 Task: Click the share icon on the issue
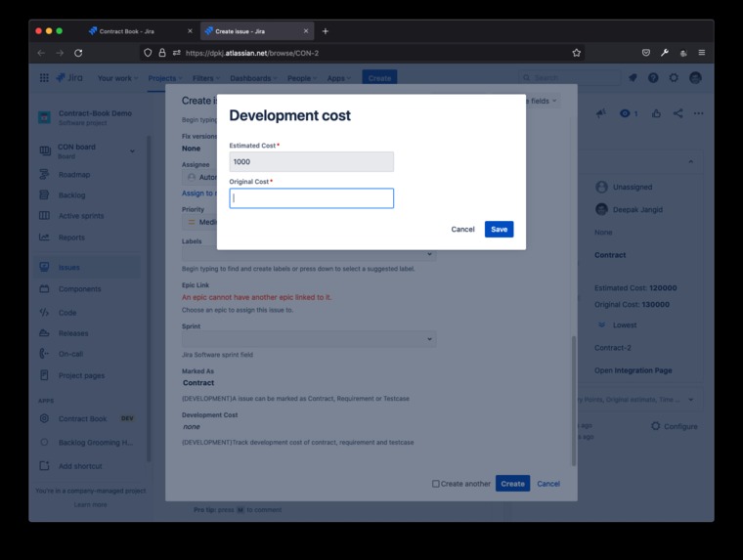point(678,113)
